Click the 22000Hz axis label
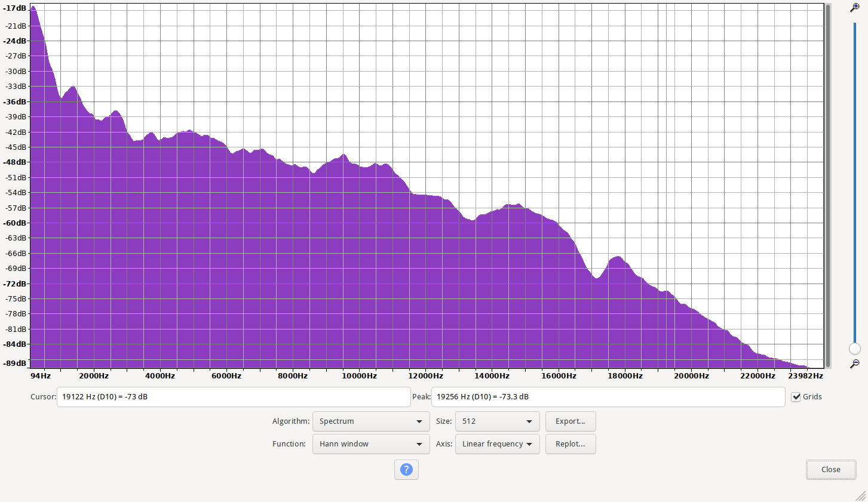 coord(757,376)
